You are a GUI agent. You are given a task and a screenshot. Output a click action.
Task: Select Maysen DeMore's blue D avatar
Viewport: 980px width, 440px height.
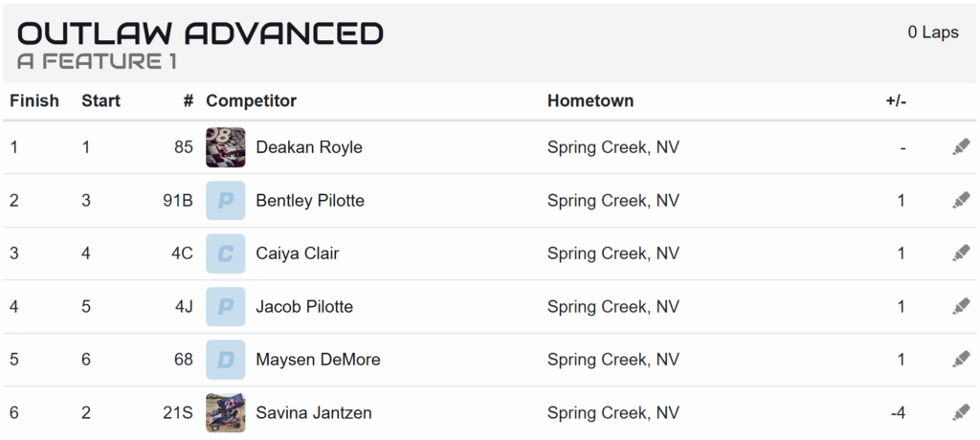pyautogui.click(x=226, y=360)
